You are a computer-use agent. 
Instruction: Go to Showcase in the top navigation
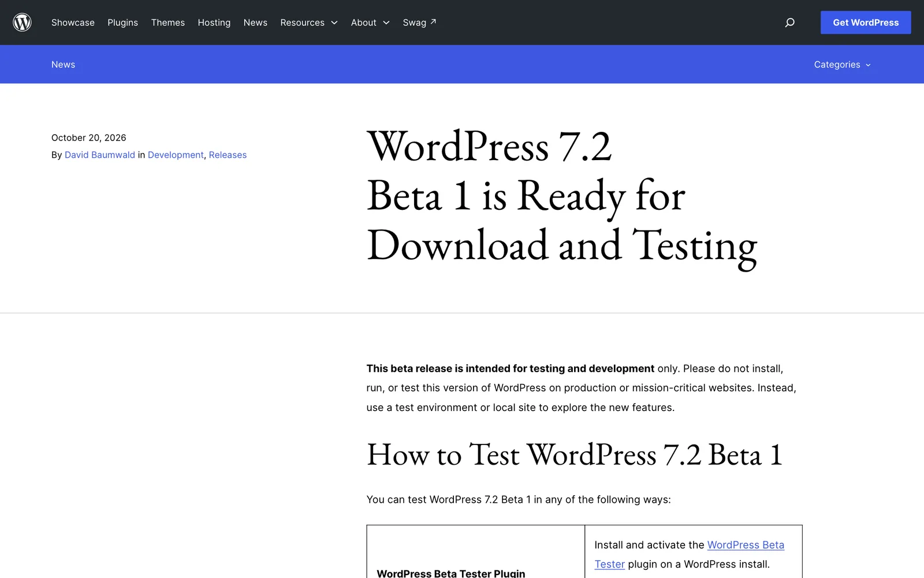(73, 23)
